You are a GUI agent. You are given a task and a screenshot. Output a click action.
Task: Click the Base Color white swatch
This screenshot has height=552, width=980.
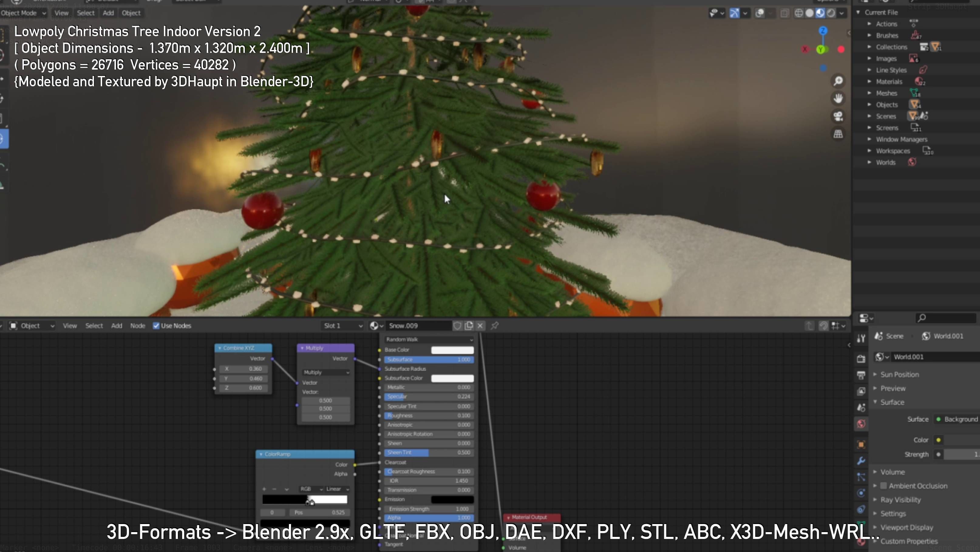452,350
